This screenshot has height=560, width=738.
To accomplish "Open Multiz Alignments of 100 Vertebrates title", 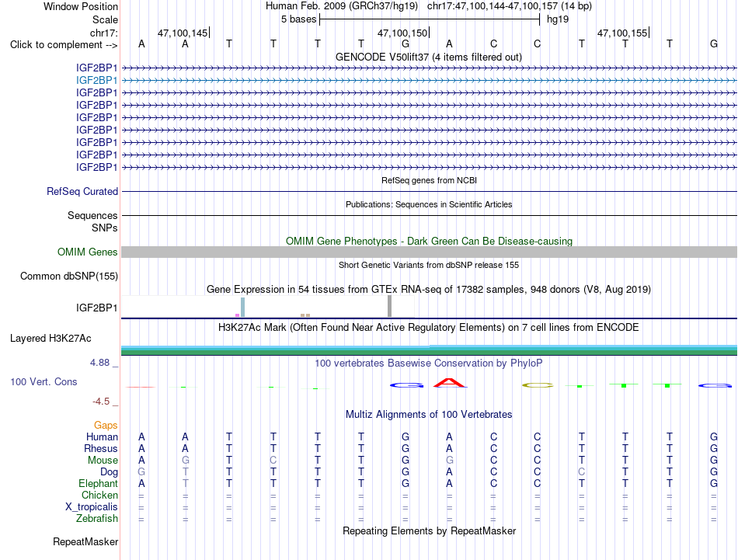I will click(x=429, y=415).
